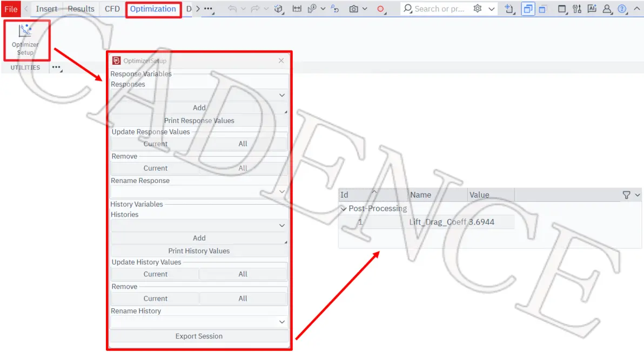
Task: Select the Results tab
Action: pyautogui.click(x=81, y=9)
